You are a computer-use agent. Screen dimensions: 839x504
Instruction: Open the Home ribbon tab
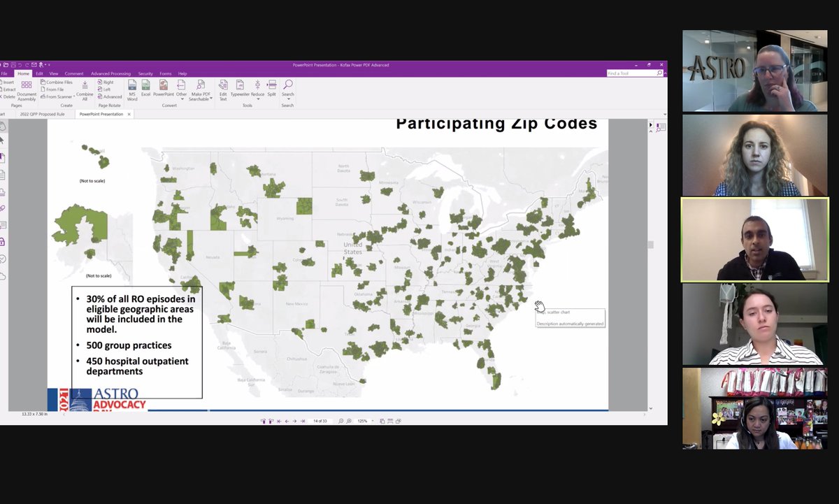[x=24, y=73]
